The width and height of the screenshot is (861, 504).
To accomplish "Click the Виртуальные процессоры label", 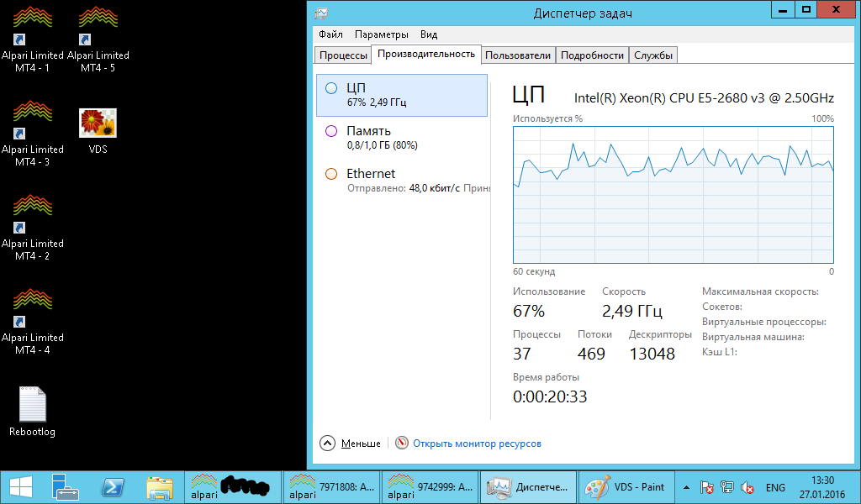I will click(763, 322).
